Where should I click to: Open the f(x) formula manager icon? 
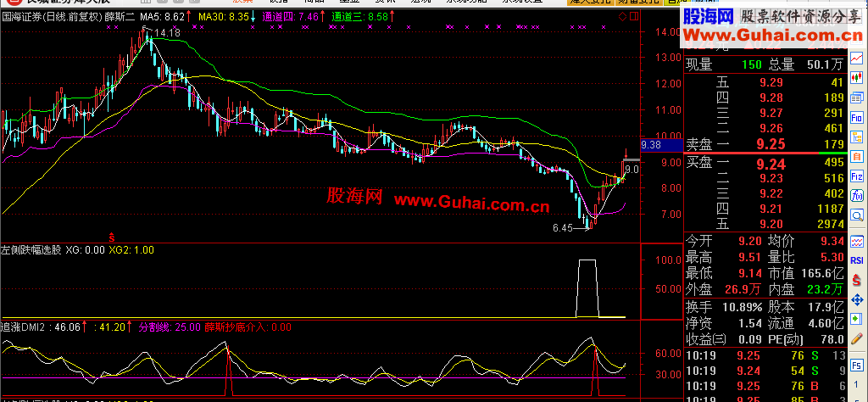tap(857, 196)
